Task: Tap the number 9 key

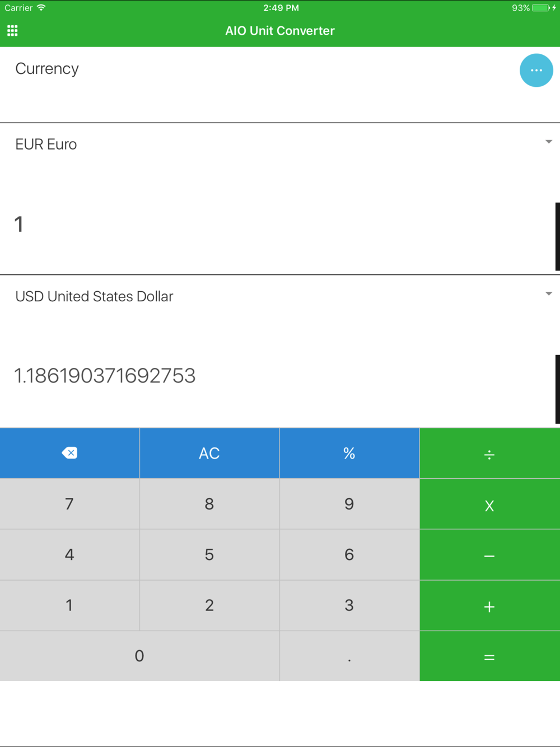Action: pos(349,504)
